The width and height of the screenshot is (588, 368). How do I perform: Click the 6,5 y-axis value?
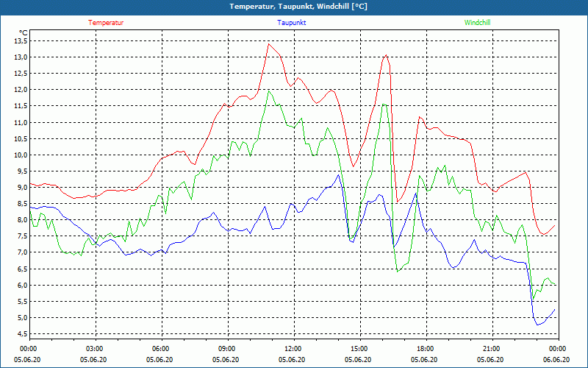coord(23,269)
